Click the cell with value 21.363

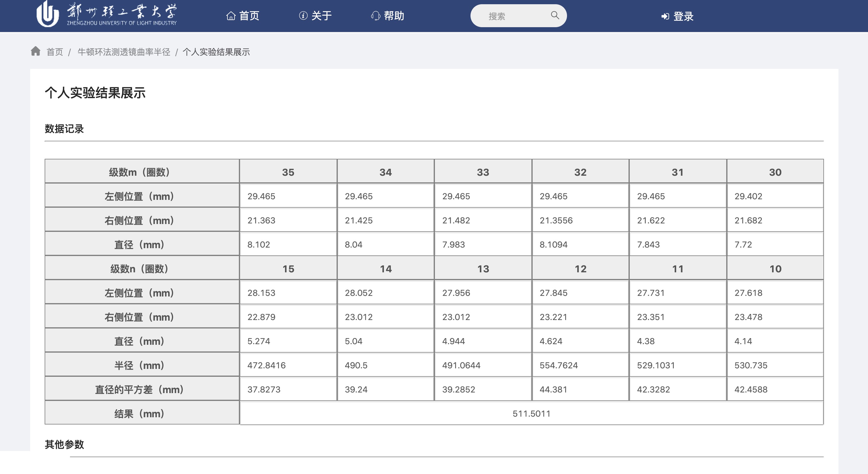[x=288, y=219]
